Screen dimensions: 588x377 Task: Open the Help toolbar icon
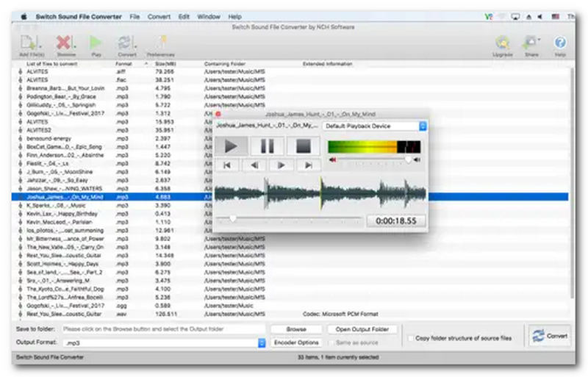pyautogui.click(x=560, y=46)
